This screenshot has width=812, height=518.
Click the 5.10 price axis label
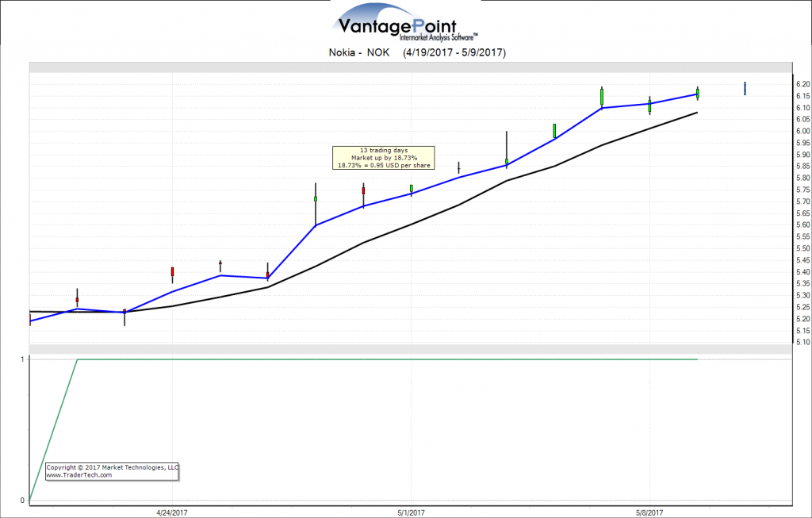(802, 343)
